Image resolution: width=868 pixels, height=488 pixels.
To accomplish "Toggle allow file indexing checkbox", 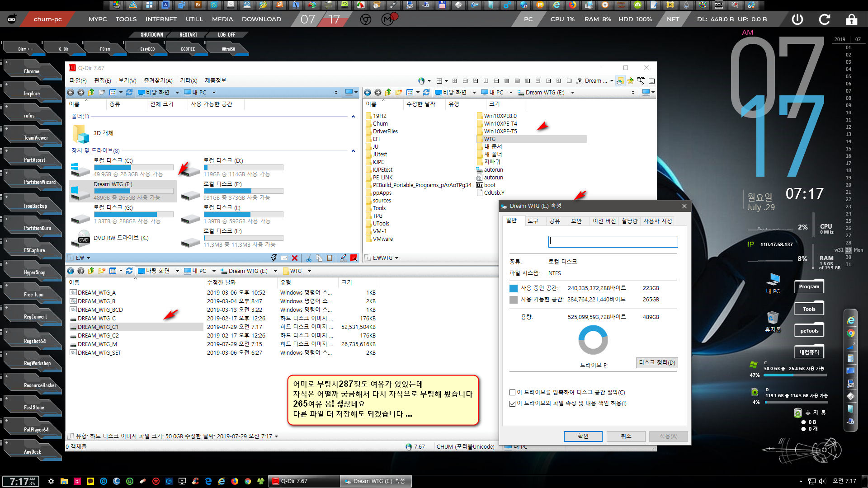I will coord(512,404).
